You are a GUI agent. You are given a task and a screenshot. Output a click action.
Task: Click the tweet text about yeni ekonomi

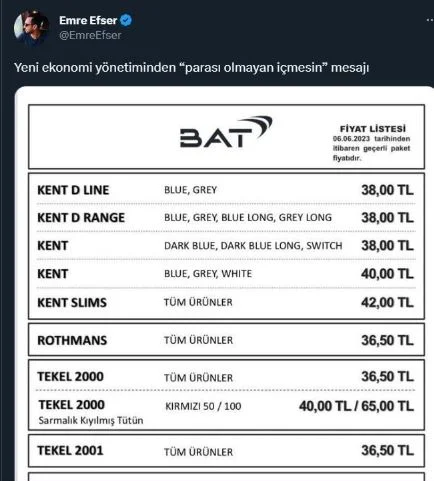point(191,68)
